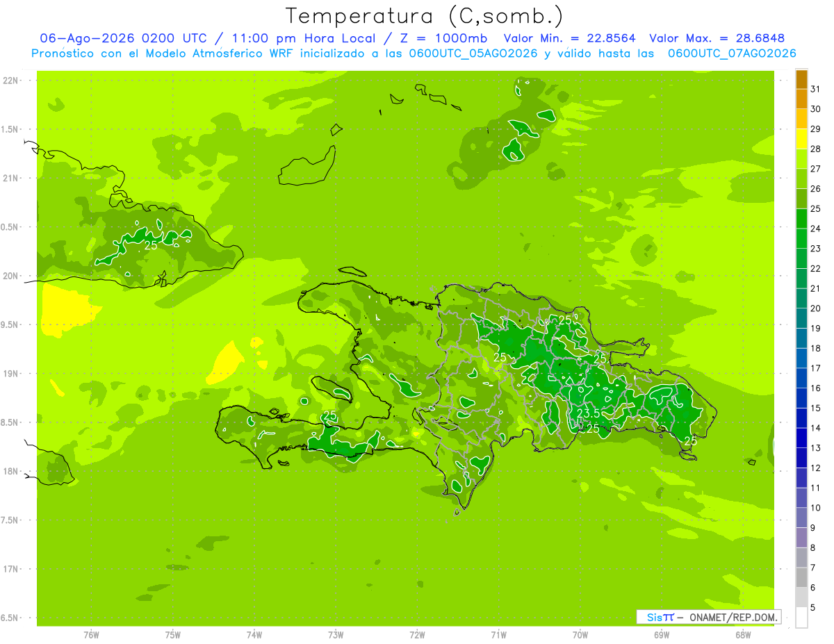Viewport: 834px width, 644px height.
Task: Click the "72W" longitude axis label
Action: pos(417,635)
